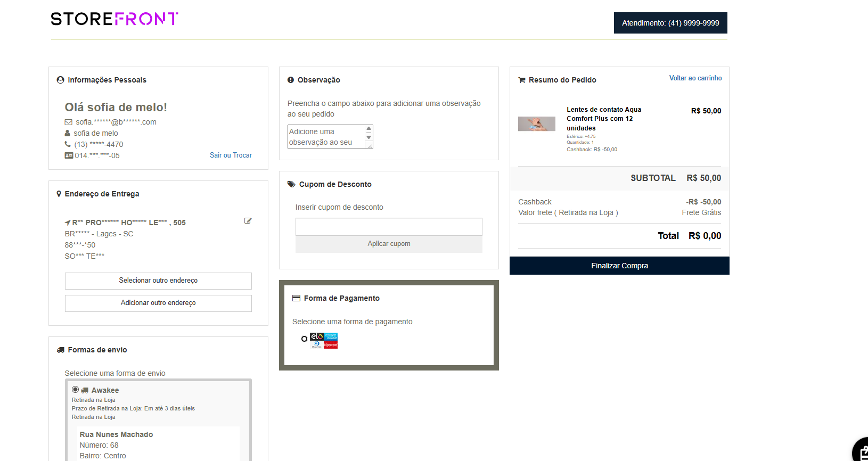Viewport: 868px width, 461px height.
Task: Click the Sair ou Trocar link
Action: (231, 155)
